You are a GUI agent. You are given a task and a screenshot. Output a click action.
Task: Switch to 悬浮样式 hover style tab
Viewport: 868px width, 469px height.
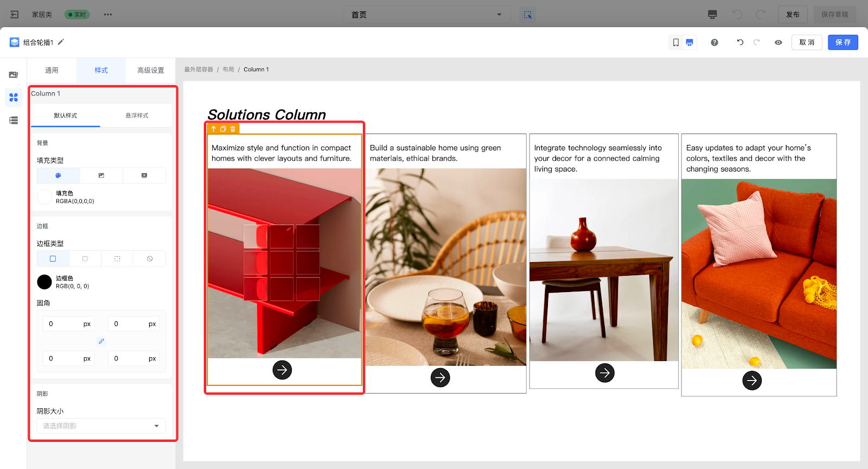tap(137, 116)
